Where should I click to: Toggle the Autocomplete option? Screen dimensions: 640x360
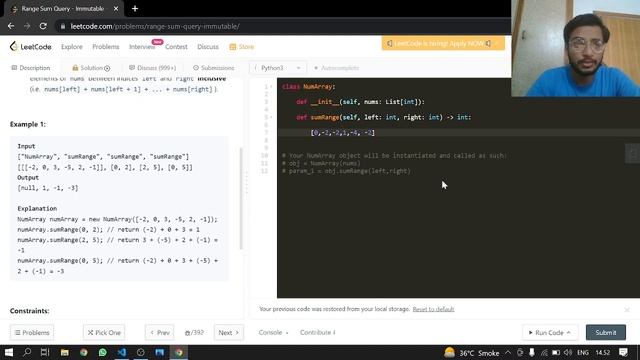[x=337, y=68]
